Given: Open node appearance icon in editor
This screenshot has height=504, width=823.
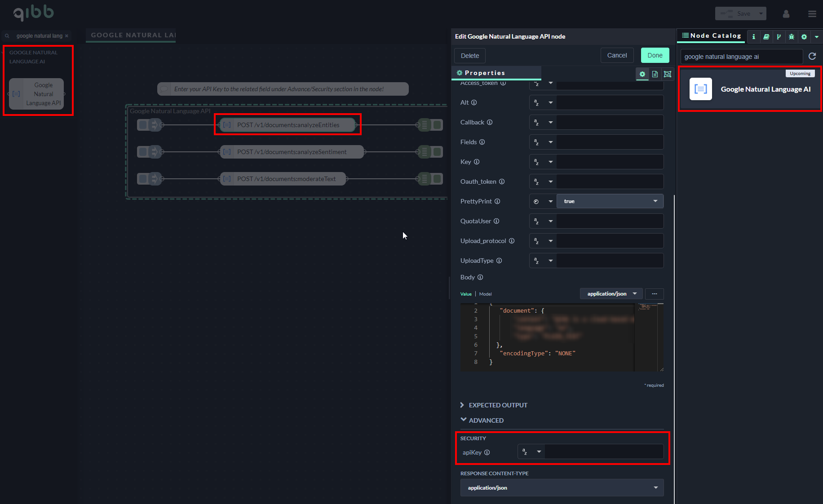Looking at the screenshot, I should click(668, 74).
